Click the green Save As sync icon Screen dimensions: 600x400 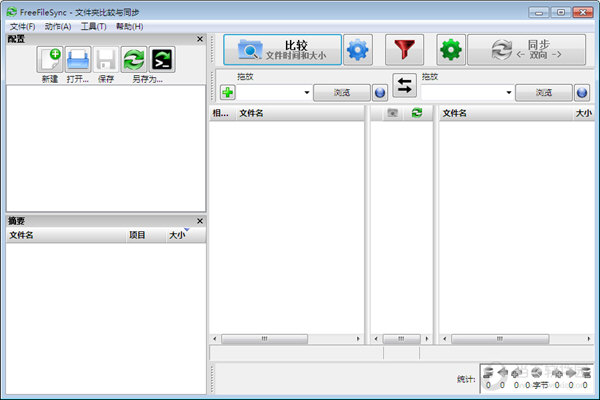pos(134,59)
